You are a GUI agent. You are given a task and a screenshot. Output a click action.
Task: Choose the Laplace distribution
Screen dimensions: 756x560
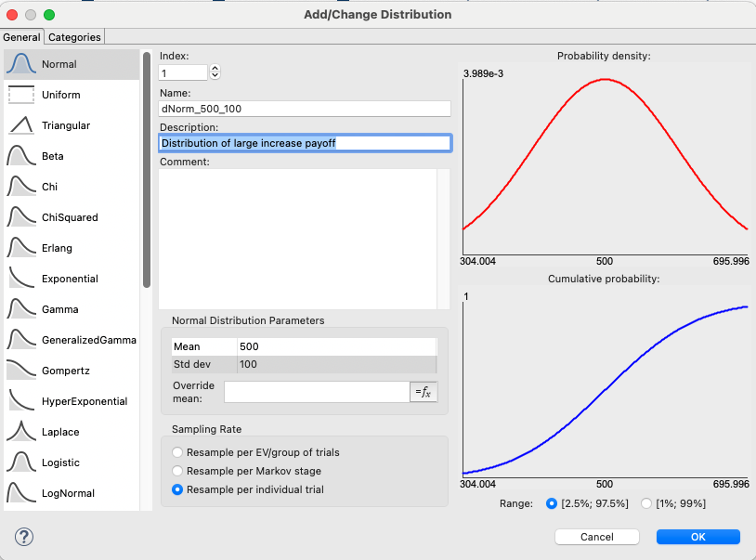coord(65,431)
